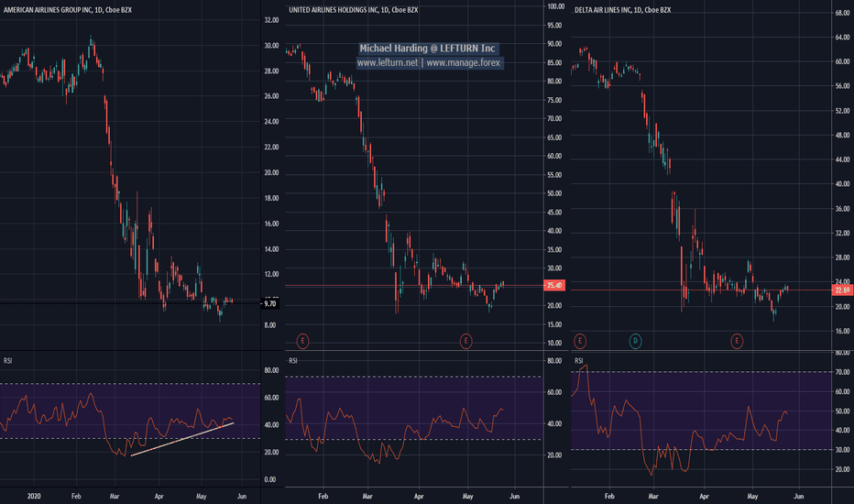Click Jun on the Delta time axis
854x504 pixels.
[x=799, y=497]
